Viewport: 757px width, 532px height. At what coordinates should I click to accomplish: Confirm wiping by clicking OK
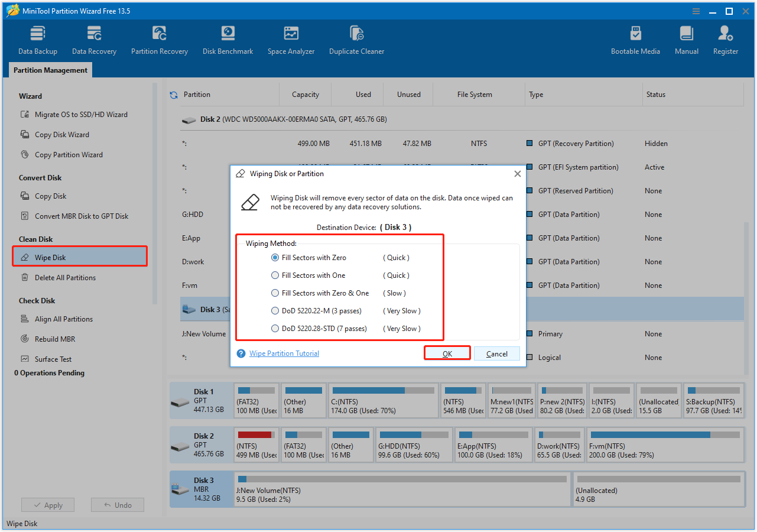(x=447, y=353)
